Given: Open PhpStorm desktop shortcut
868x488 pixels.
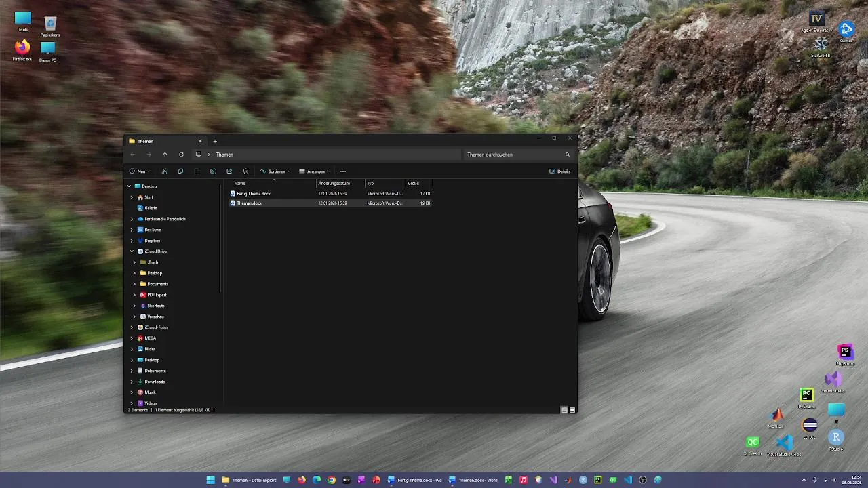Looking at the screenshot, I should coord(844,354).
